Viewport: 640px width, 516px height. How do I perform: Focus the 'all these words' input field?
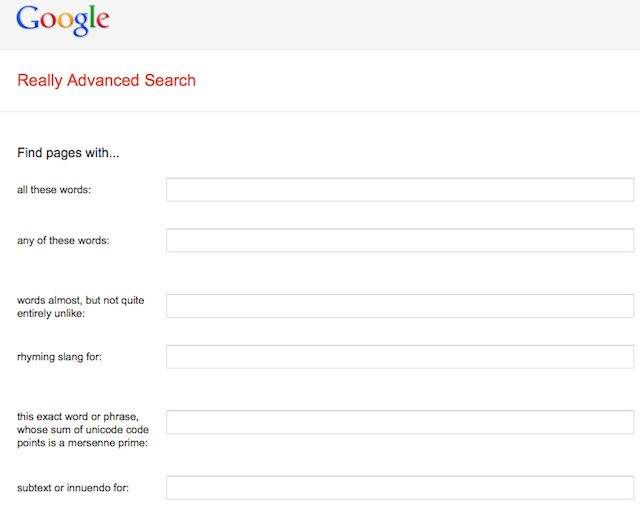coord(399,189)
